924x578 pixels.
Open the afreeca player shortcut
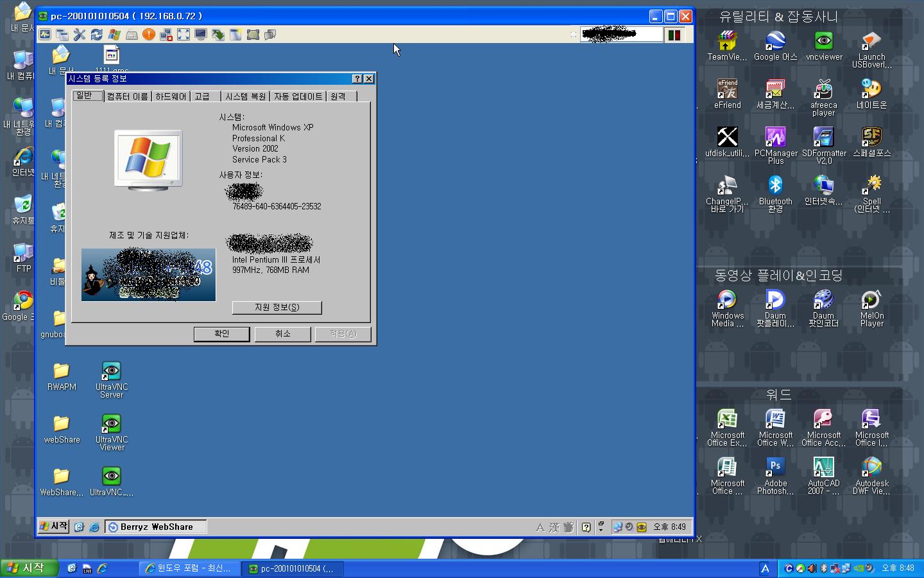(823, 98)
